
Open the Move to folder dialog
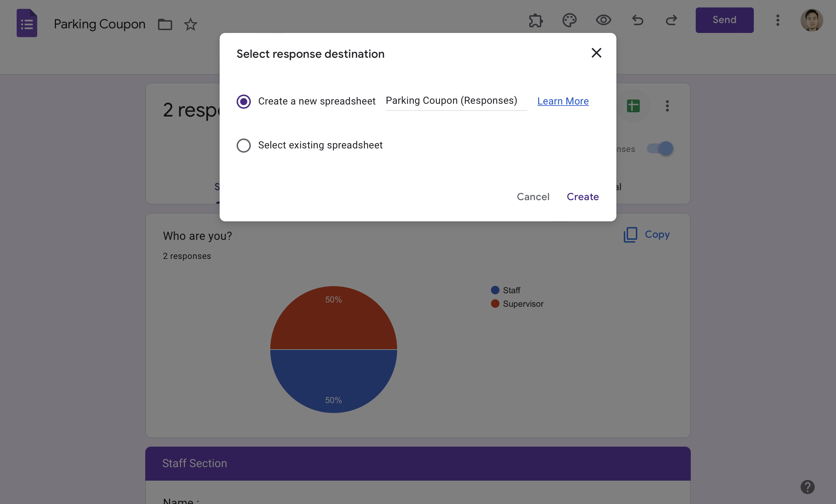[164, 24]
